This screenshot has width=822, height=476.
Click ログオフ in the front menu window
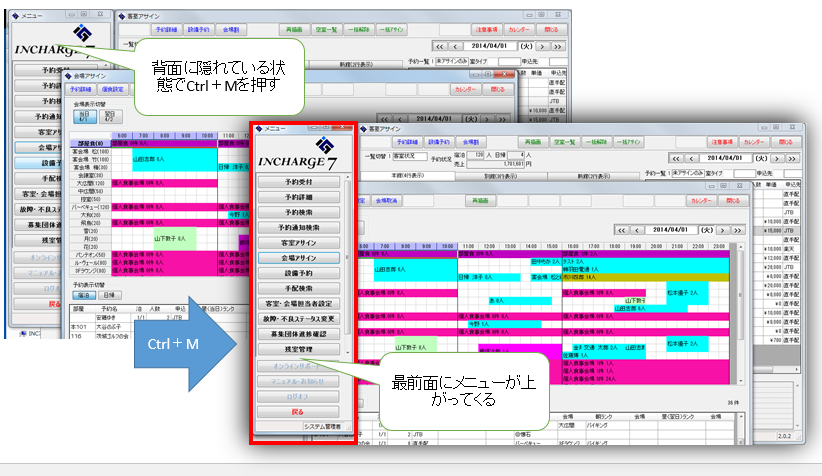[298, 397]
